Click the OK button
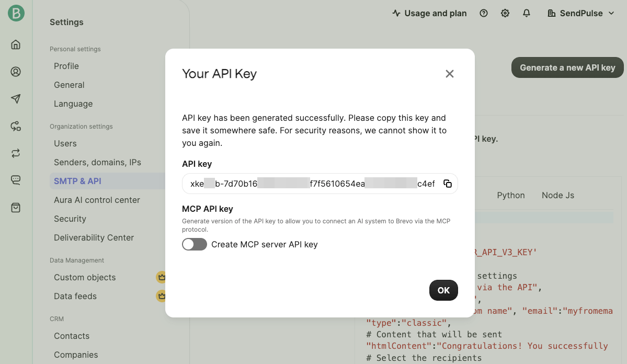The height and width of the screenshot is (364, 627). point(443,290)
